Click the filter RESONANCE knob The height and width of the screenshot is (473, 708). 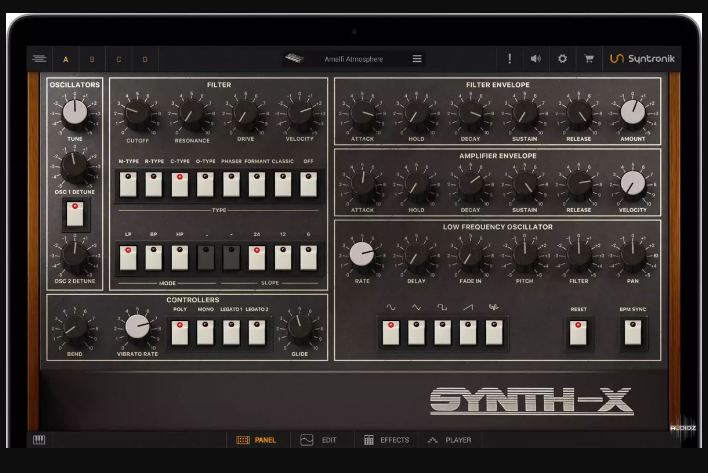[x=192, y=114]
